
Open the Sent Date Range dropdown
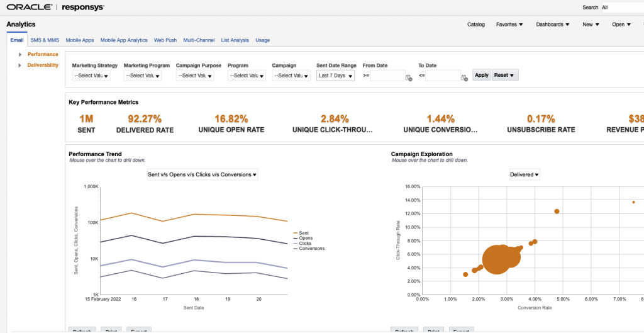pyautogui.click(x=335, y=76)
